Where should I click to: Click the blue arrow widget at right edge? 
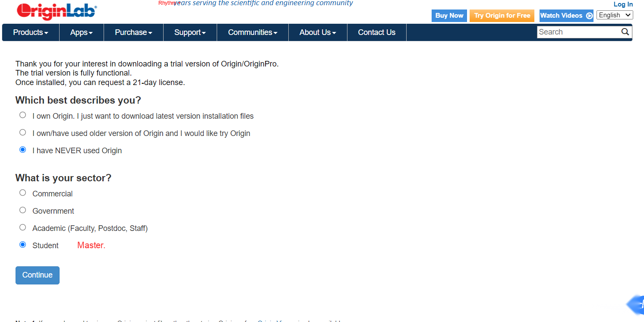[x=635, y=304]
